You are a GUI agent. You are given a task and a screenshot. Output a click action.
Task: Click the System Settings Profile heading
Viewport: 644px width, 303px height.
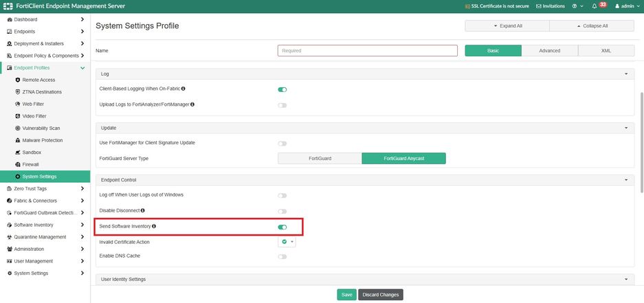[x=137, y=26]
